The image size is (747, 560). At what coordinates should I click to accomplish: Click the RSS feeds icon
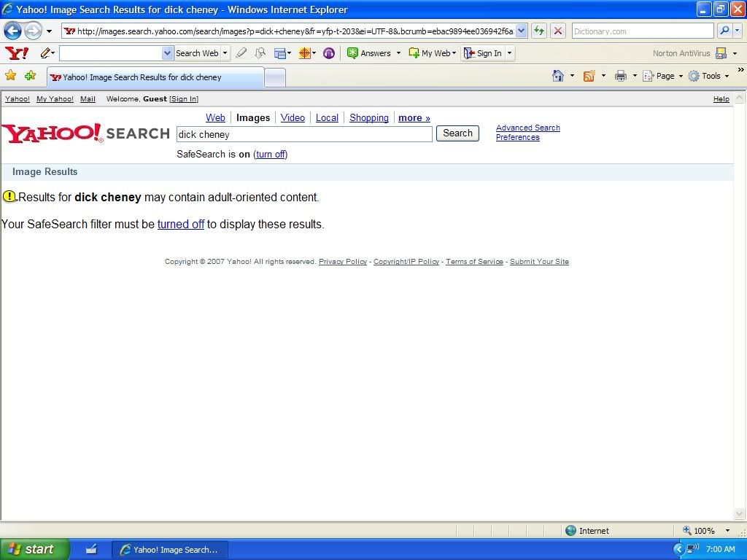(x=589, y=76)
